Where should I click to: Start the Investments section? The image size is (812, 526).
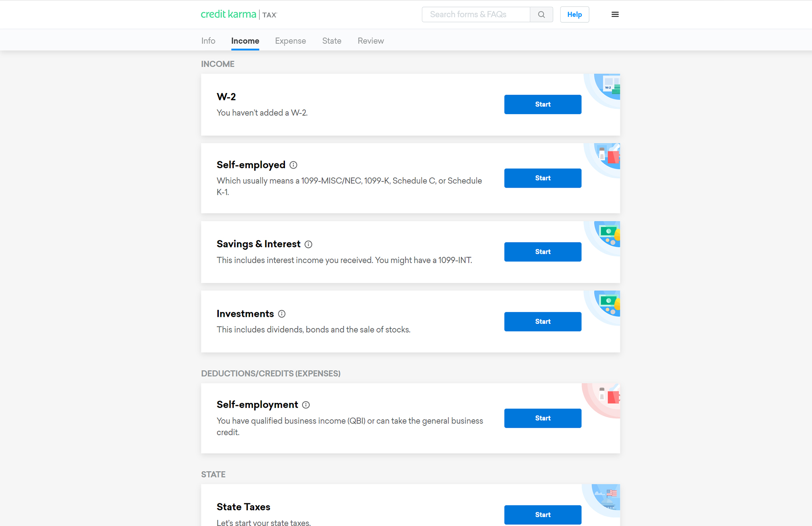click(x=542, y=321)
